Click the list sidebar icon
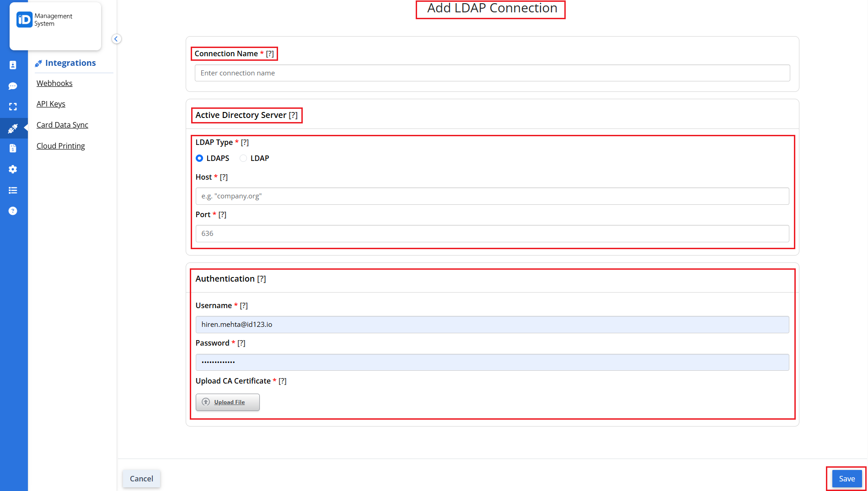 (x=13, y=190)
